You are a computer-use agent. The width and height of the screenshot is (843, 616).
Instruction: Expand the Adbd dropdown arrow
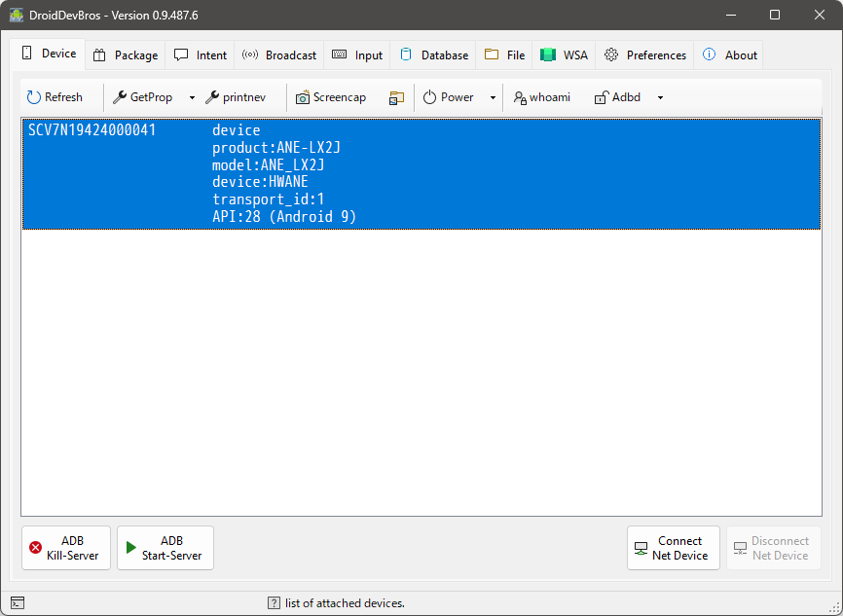point(660,97)
